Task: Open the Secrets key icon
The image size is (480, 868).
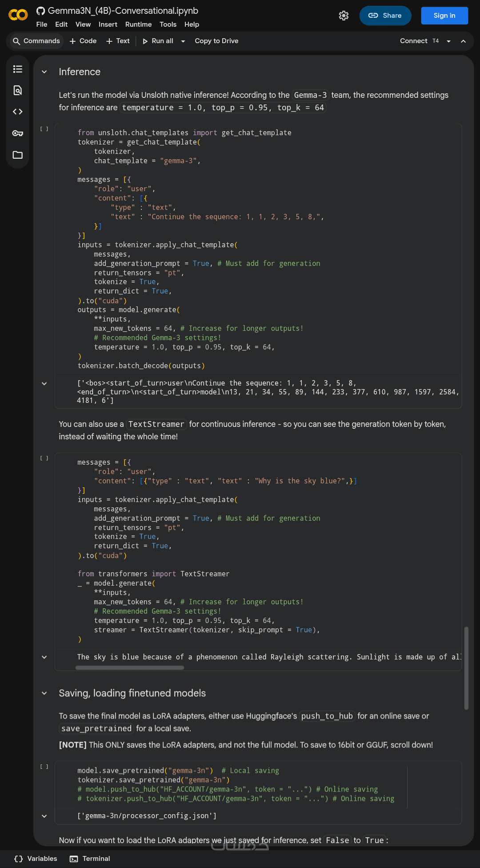Action: point(18,133)
